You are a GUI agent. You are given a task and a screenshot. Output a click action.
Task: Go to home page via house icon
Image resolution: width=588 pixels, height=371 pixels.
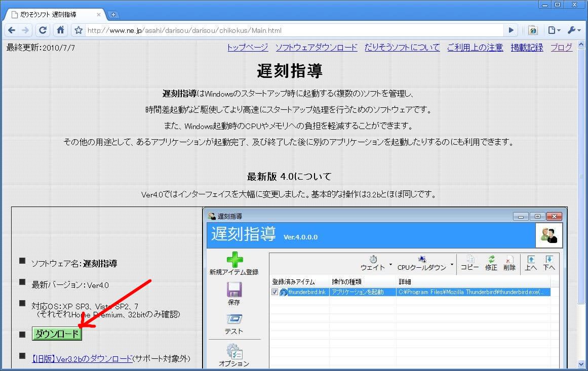click(60, 30)
